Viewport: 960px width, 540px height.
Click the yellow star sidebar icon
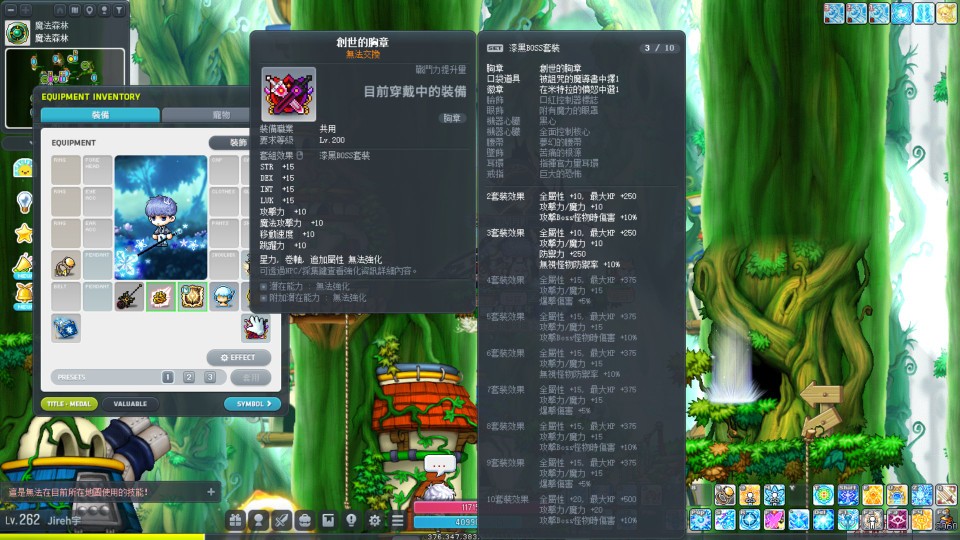click(23, 233)
